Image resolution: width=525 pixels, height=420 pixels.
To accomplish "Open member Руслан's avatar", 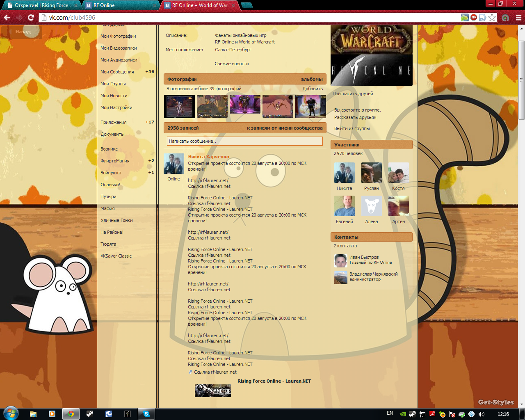I will [372, 173].
